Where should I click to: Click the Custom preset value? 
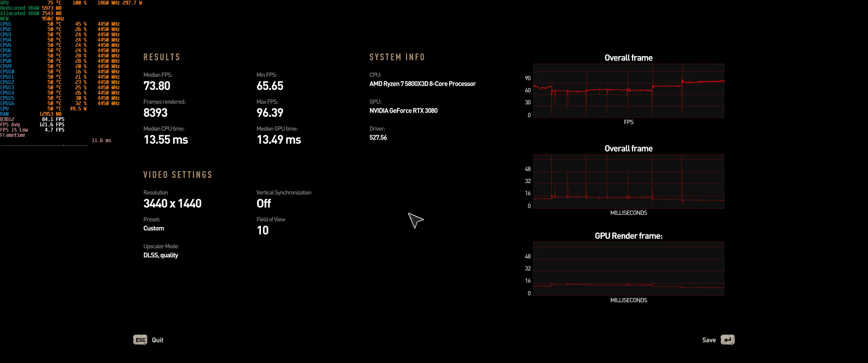click(x=154, y=228)
